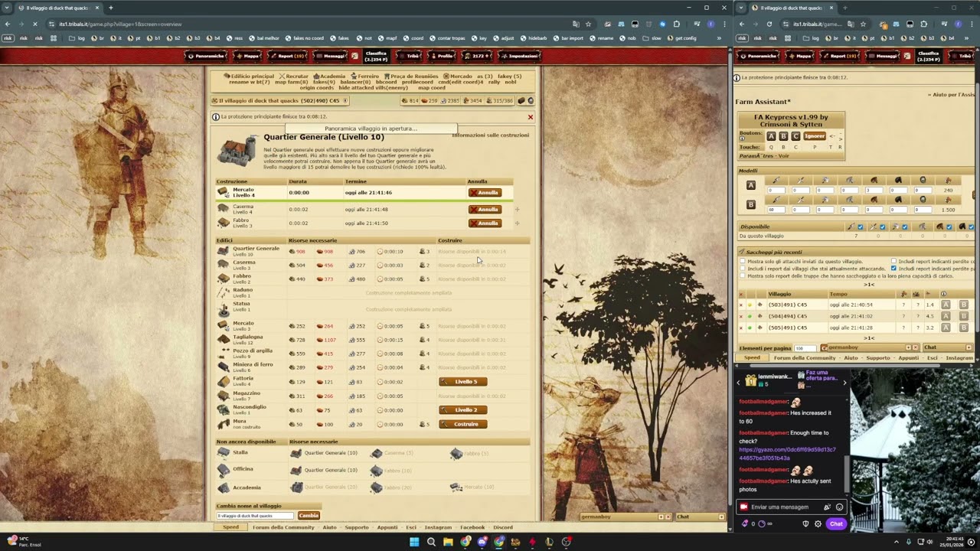Delete report row for (505|491) C45
Screen dimensions: 980x551
740,328
